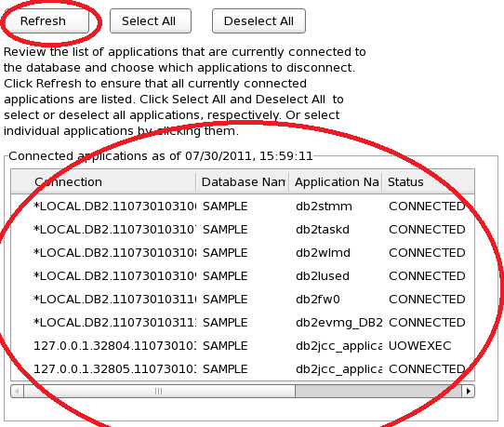Click CONNECTED status in the db2fw0 row
Image resolution: width=504 pixels, height=427 pixels.
coord(427,299)
